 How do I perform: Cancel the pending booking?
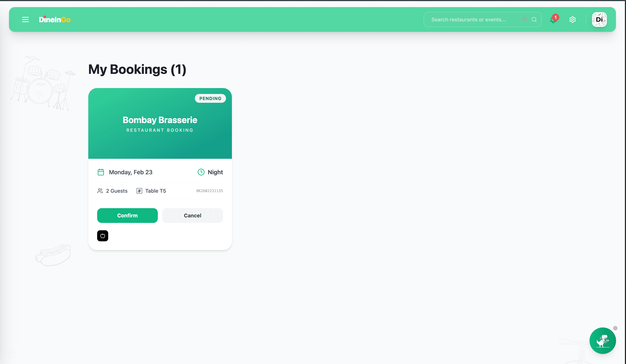tap(192, 215)
